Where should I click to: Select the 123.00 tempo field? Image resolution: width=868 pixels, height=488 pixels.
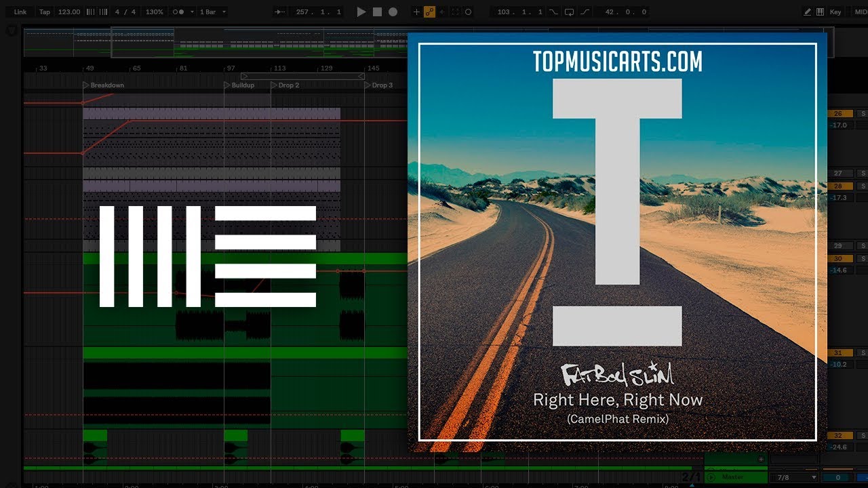tap(68, 12)
